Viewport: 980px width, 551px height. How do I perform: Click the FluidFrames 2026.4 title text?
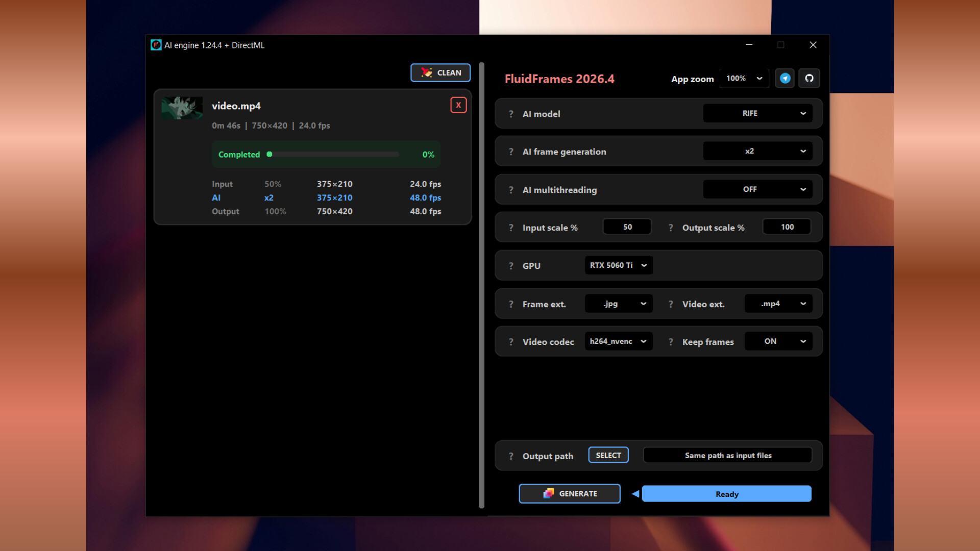coord(559,79)
